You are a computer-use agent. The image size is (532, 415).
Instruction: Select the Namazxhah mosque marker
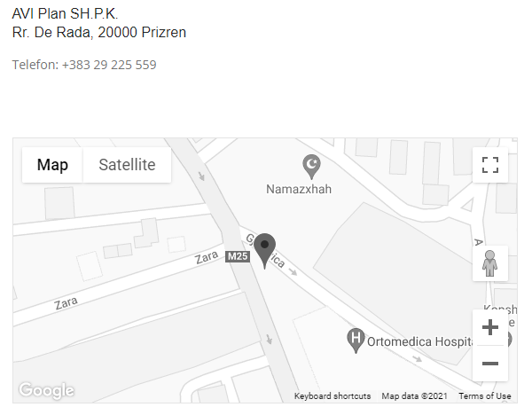pos(311,167)
